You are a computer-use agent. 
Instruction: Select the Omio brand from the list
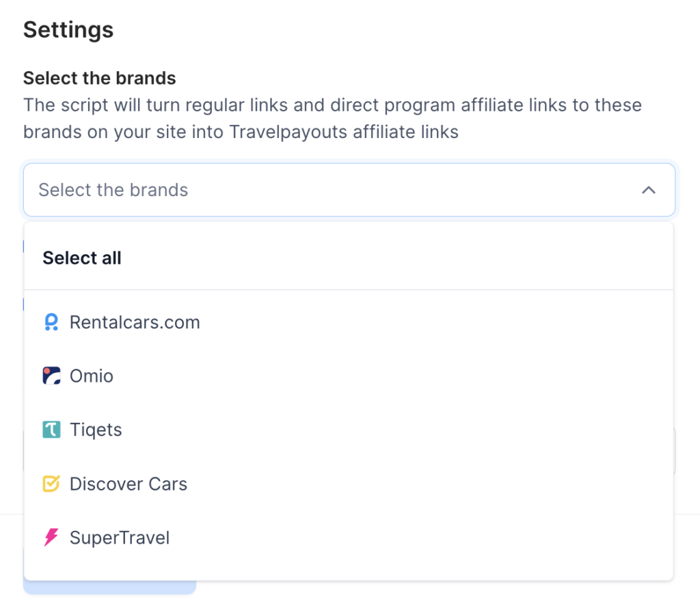[92, 376]
